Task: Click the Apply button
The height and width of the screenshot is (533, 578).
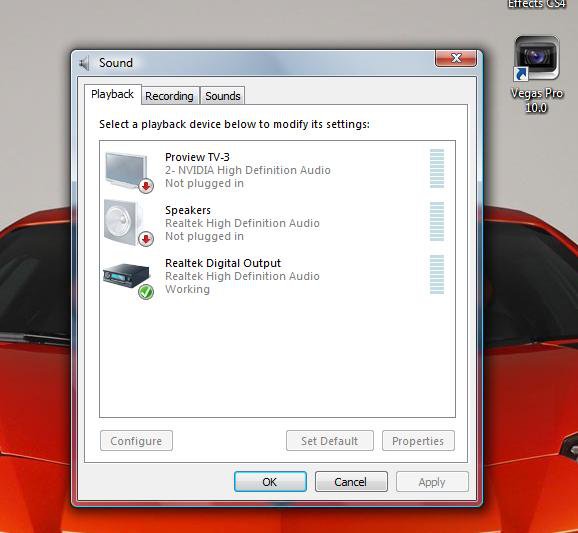Action: click(x=432, y=481)
